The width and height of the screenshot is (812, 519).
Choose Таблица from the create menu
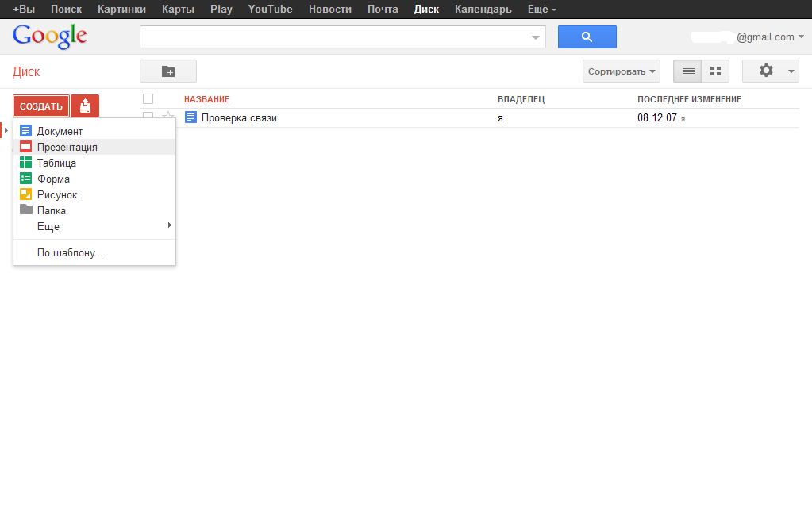(x=56, y=163)
